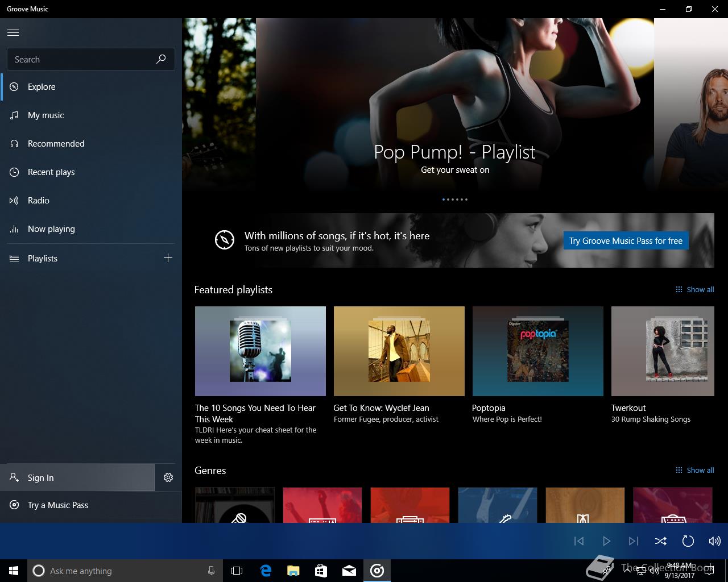Click the 'Poptopia' title text
The image size is (728, 582).
[x=489, y=408]
